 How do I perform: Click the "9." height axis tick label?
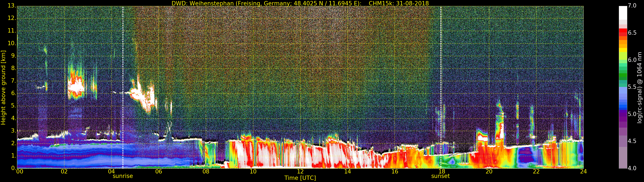click(13, 56)
